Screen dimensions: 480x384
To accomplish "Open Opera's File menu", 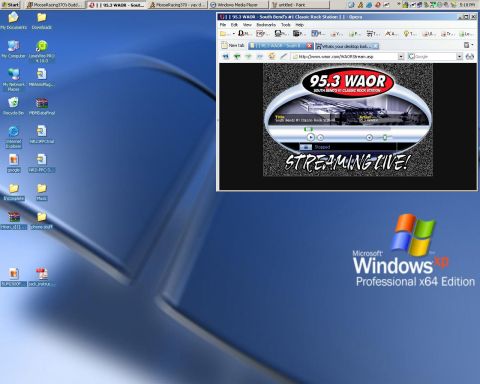I will [223, 25].
